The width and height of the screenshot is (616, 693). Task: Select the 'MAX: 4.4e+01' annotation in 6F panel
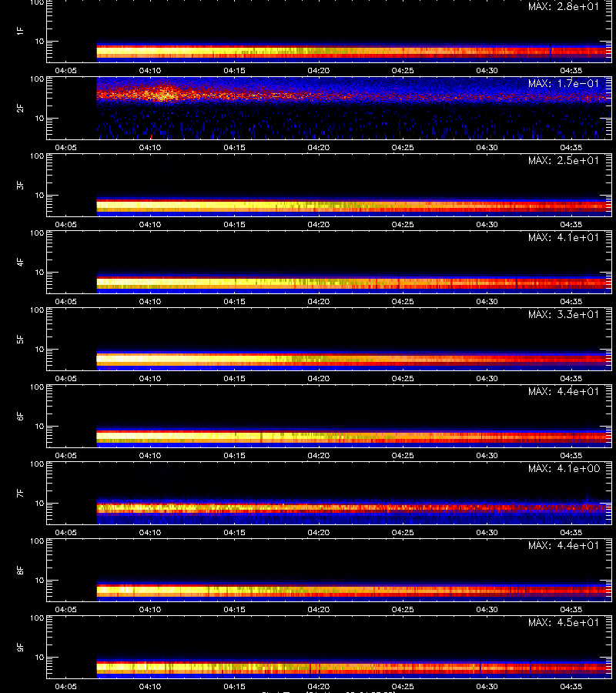click(x=564, y=391)
